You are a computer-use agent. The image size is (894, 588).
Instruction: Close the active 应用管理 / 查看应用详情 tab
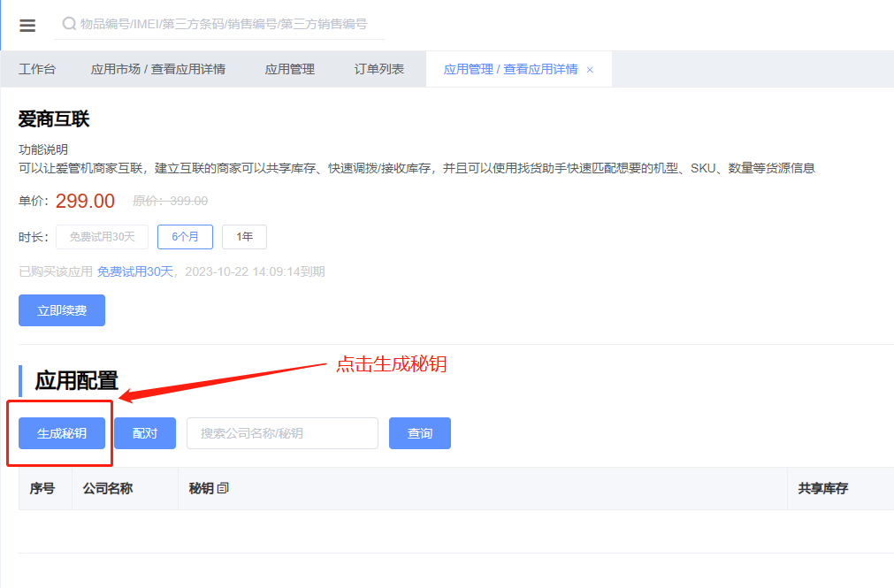point(590,70)
